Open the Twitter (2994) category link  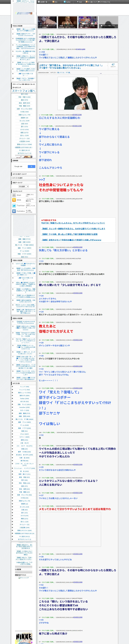coord(24,399)
